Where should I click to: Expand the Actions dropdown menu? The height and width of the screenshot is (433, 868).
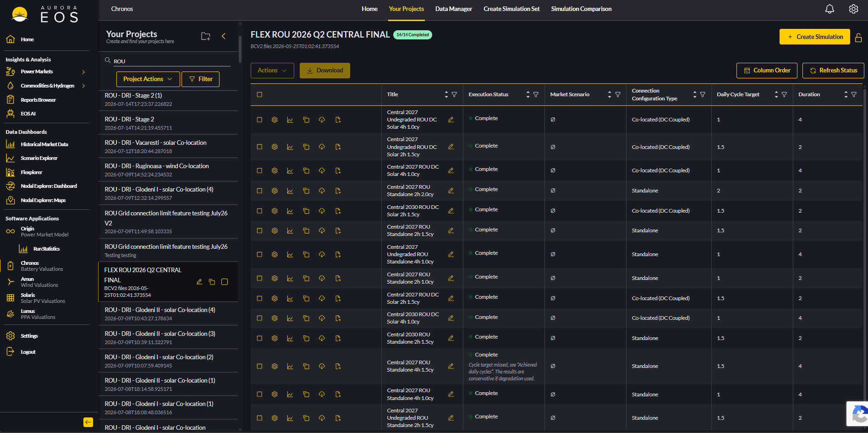272,71
